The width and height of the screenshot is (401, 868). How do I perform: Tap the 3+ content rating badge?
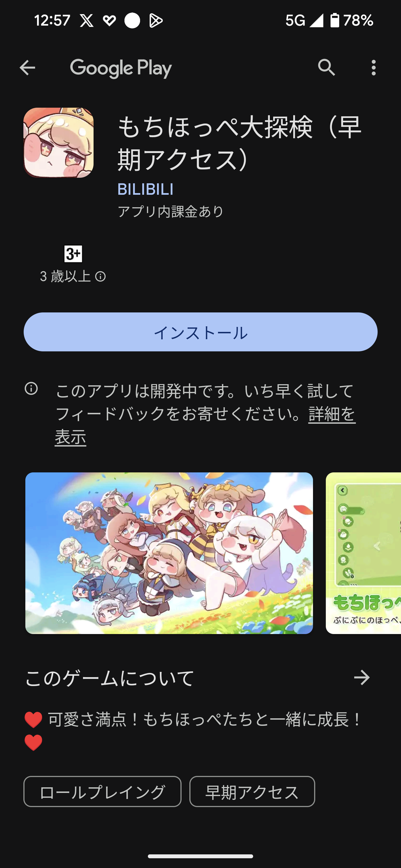(x=73, y=254)
